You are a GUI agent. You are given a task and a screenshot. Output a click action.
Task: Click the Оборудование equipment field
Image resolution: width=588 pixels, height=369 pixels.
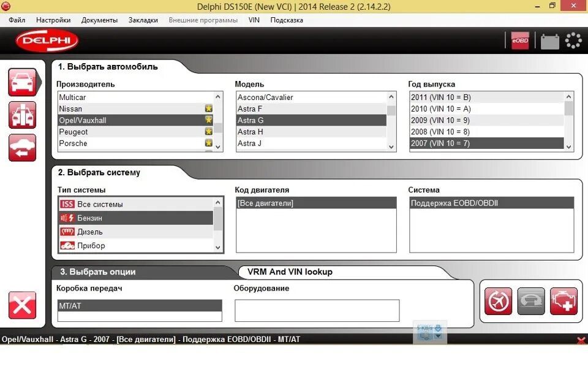(x=317, y=310)
